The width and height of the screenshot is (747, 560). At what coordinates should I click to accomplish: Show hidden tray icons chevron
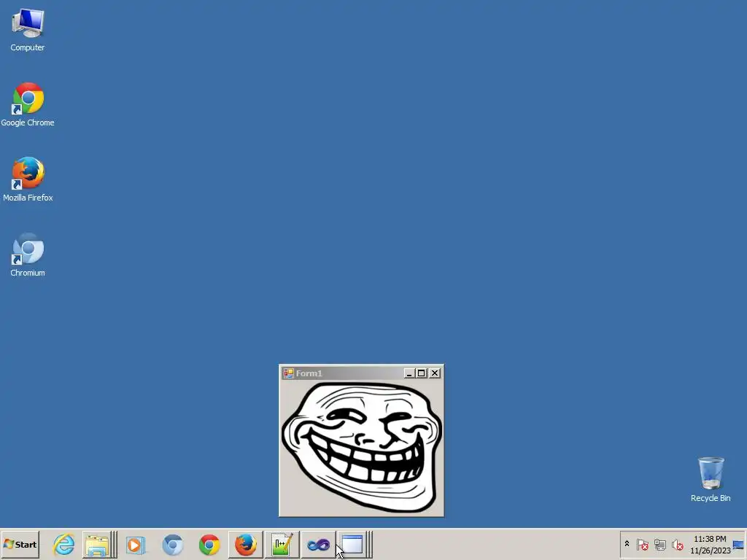click(x=627, y=544)
